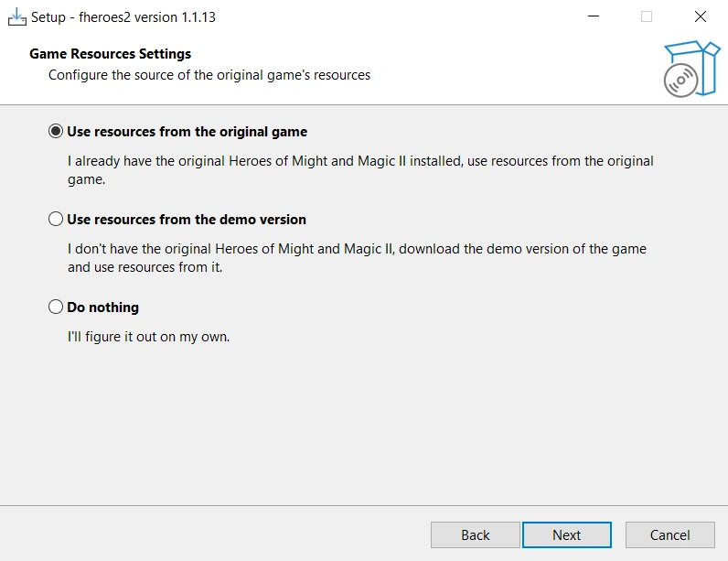
Task: Click the 'Setup - fheroes2 version 1.1.13' title
Action: pos(123,16)
